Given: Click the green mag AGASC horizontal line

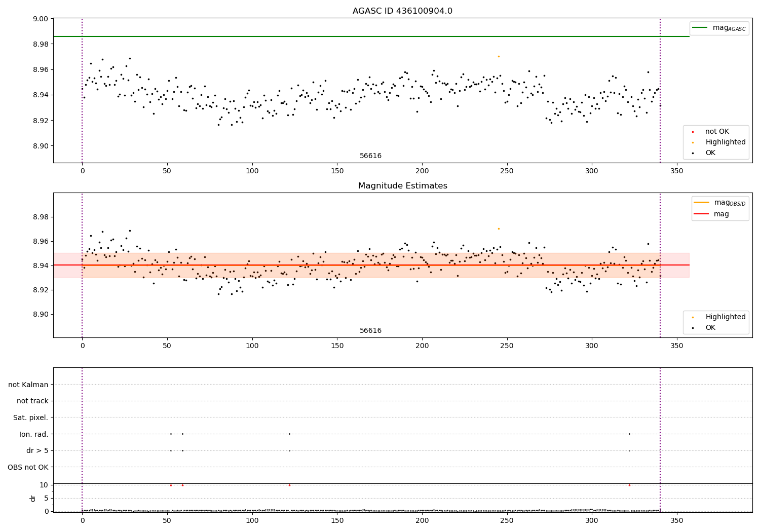Looking at the screenshot, I should (x=371, y=36).
